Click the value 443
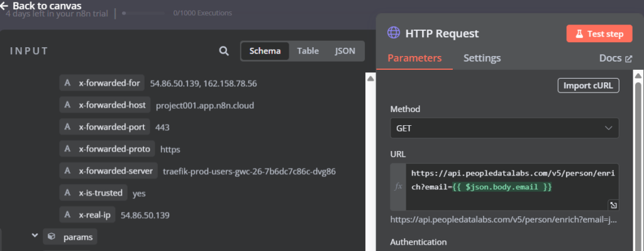This screenshot has width=644, height=251. [x=162, y=128]
